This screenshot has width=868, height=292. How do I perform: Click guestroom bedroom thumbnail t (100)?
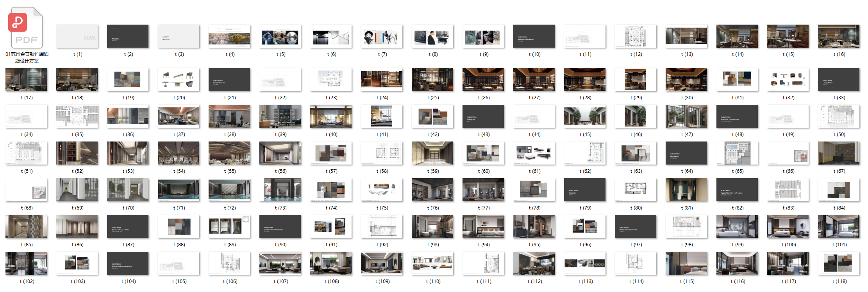[x=788, y=227]
